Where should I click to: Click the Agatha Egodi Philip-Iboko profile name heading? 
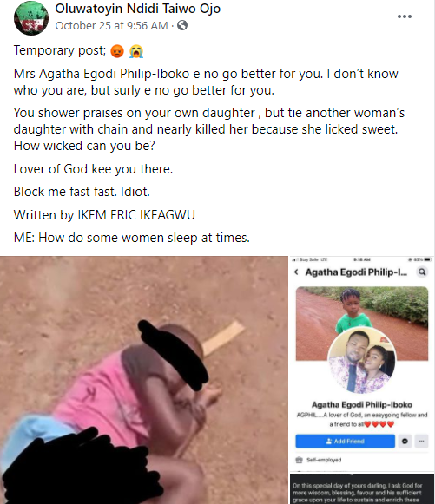[362, 405]
